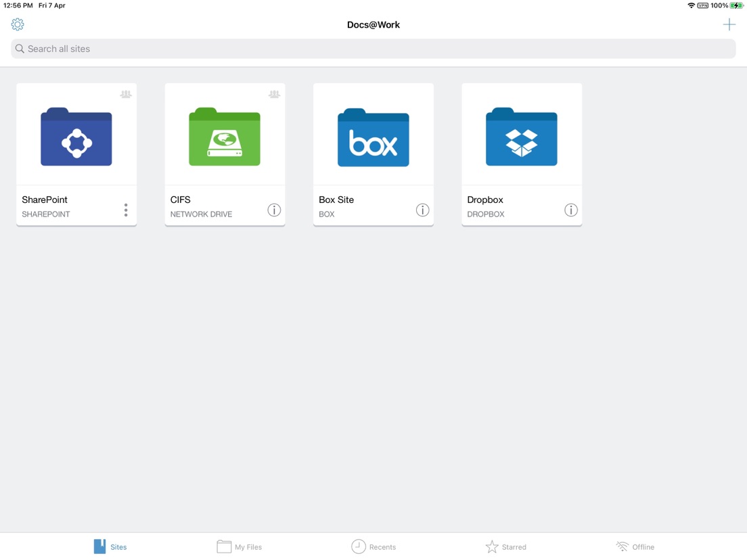Select the Dropbox site name text
747x560 pixels.
coord(485,200)
